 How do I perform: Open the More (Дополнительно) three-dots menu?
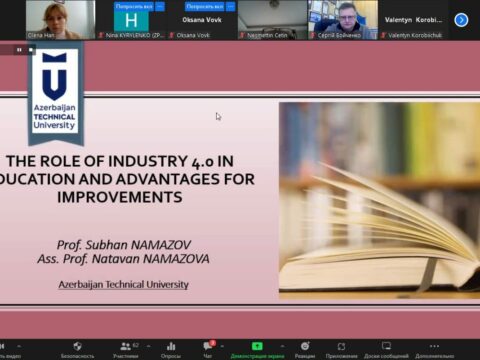434,346
